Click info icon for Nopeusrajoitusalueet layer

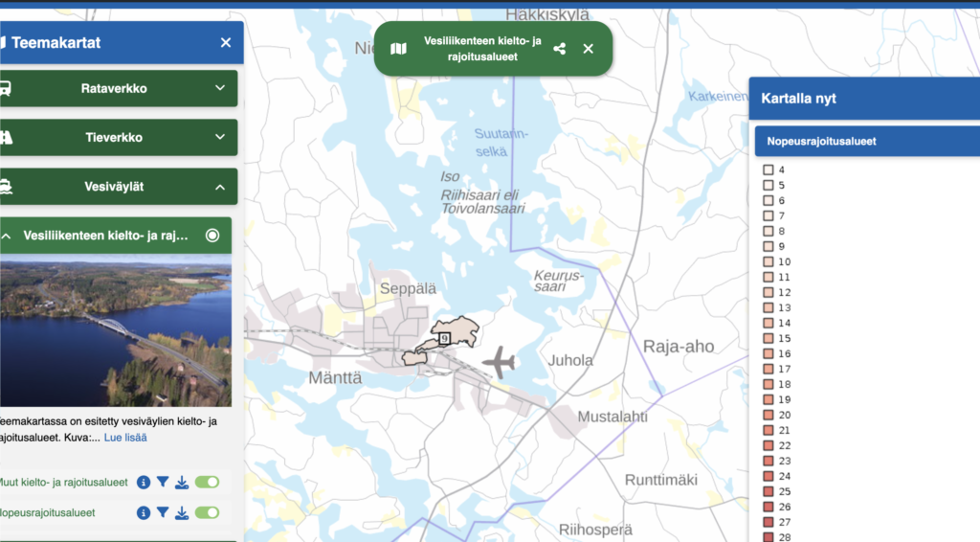pyautogui.click(x=144, y=513)
